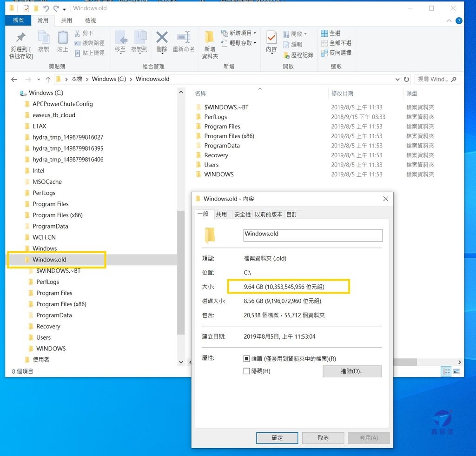
Task: Select the Windows.old folder in tree
Action: [x=49, y=260]
